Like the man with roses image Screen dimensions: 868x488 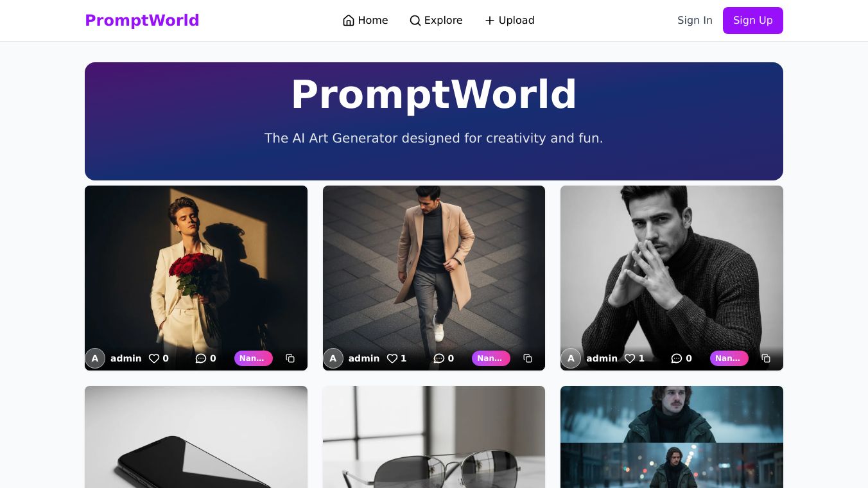click(x=159, y=358)
